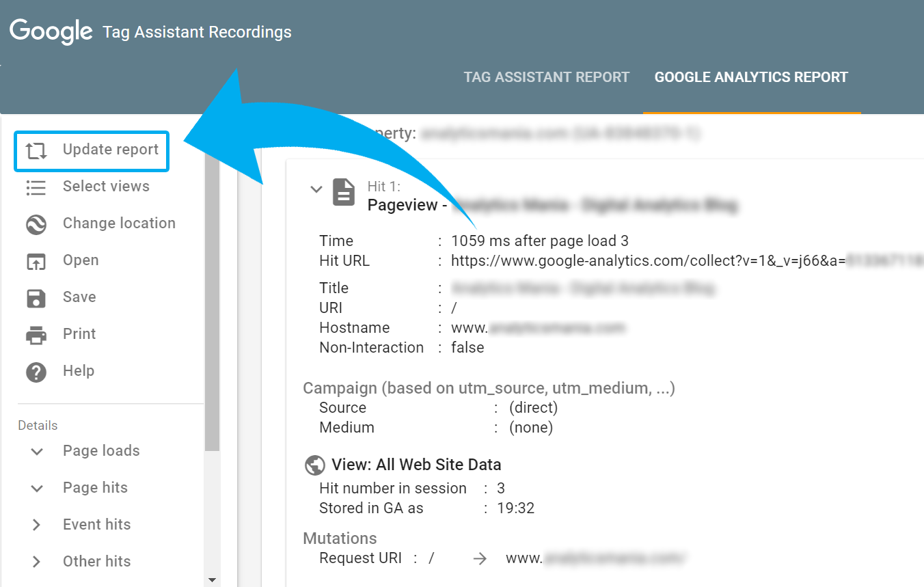Switch to Google Analytics Report tab

pos(751,77)
